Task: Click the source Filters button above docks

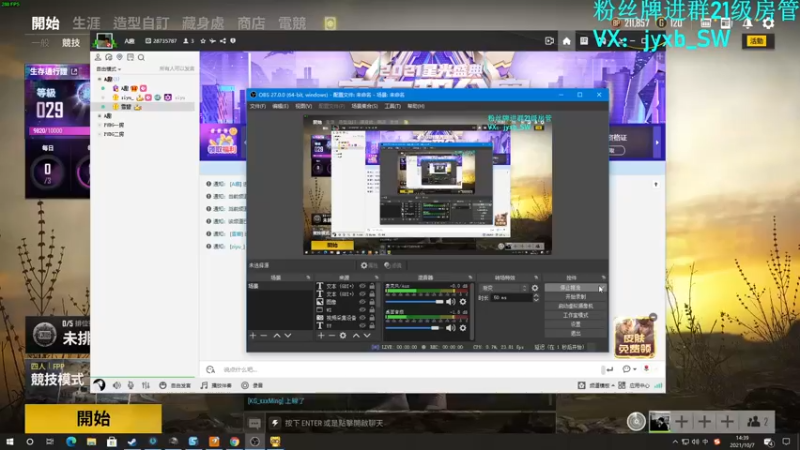Action: [393, 265]
